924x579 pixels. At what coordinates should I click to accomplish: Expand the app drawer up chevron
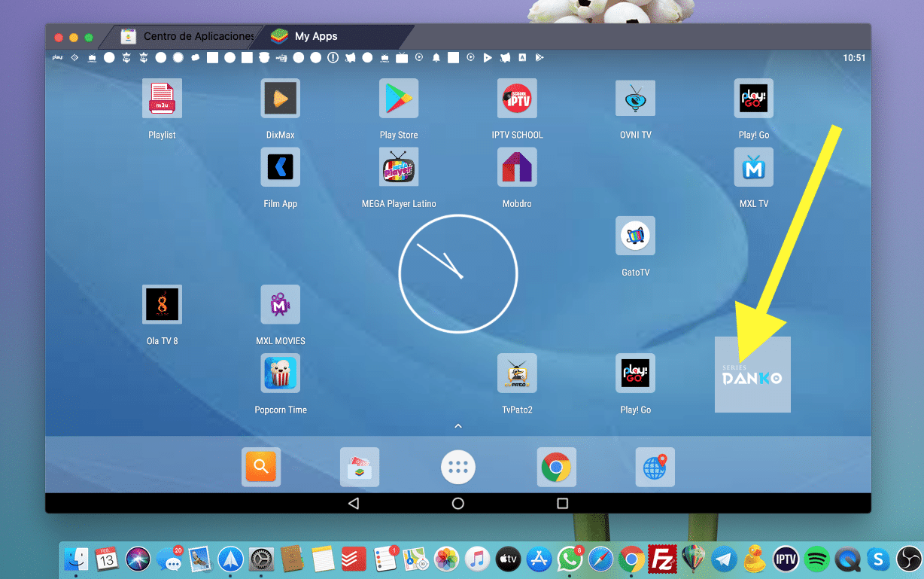coord(457,426)
